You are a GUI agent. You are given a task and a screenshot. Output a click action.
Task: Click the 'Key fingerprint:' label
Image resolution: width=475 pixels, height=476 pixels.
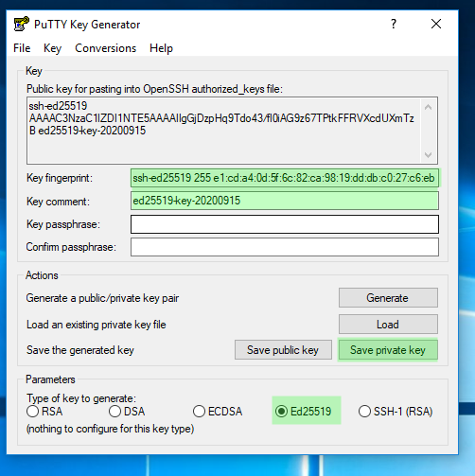(60, 178)
